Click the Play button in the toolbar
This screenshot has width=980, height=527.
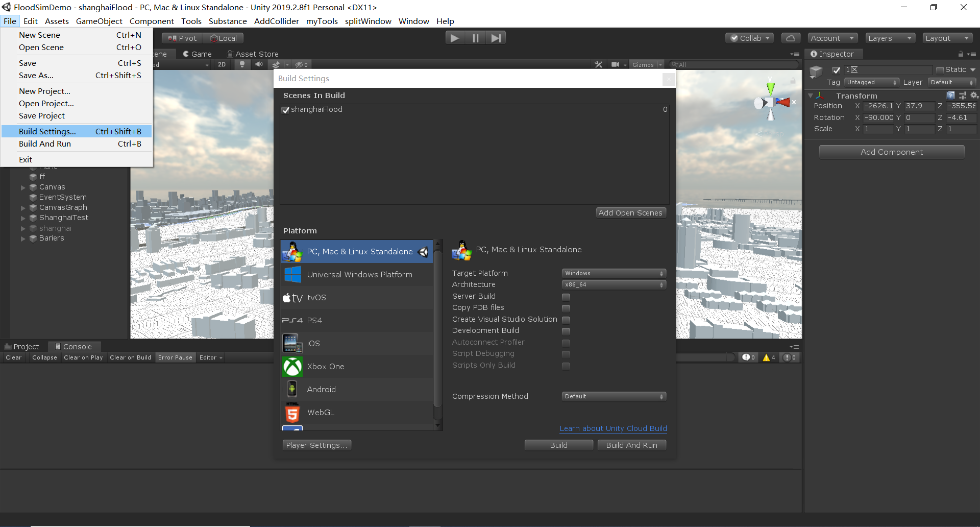tap(454, 38)
